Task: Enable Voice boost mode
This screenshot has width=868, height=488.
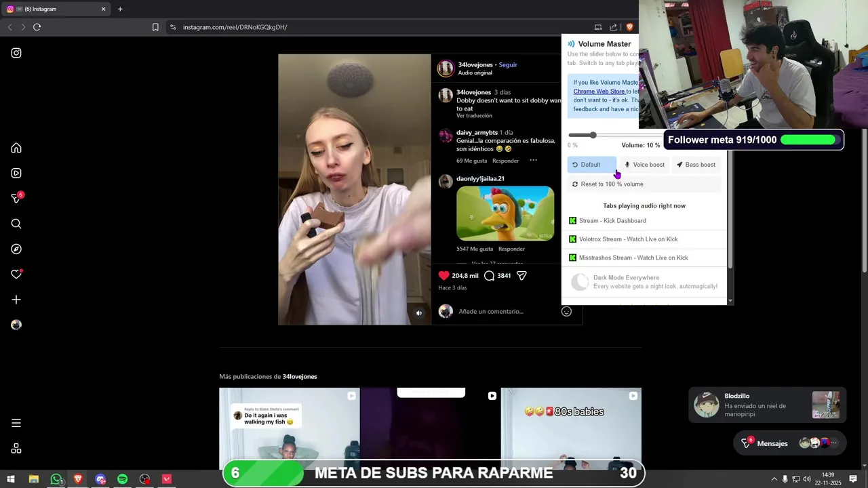Action: (644, 165)
